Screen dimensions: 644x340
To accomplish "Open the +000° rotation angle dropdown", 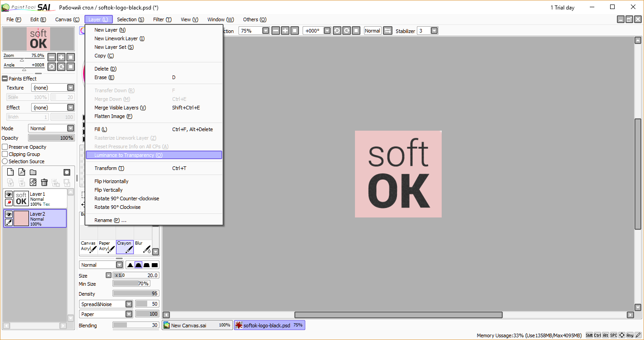I will (x=327, y=31).
